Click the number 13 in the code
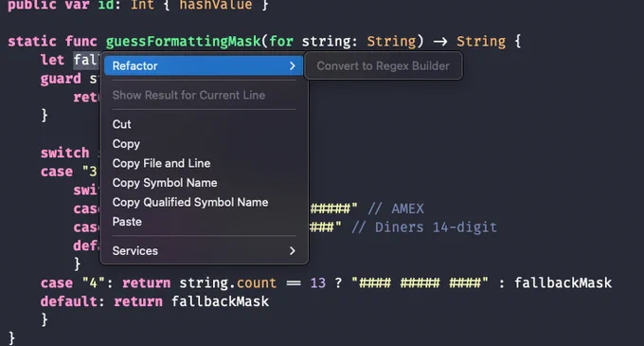This screenshot has height=346, width=644. click(x=318, y=282)
